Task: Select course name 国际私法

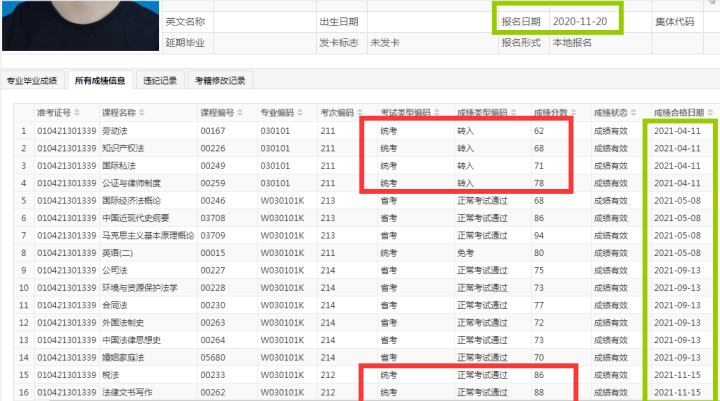Action: point(119,166)
